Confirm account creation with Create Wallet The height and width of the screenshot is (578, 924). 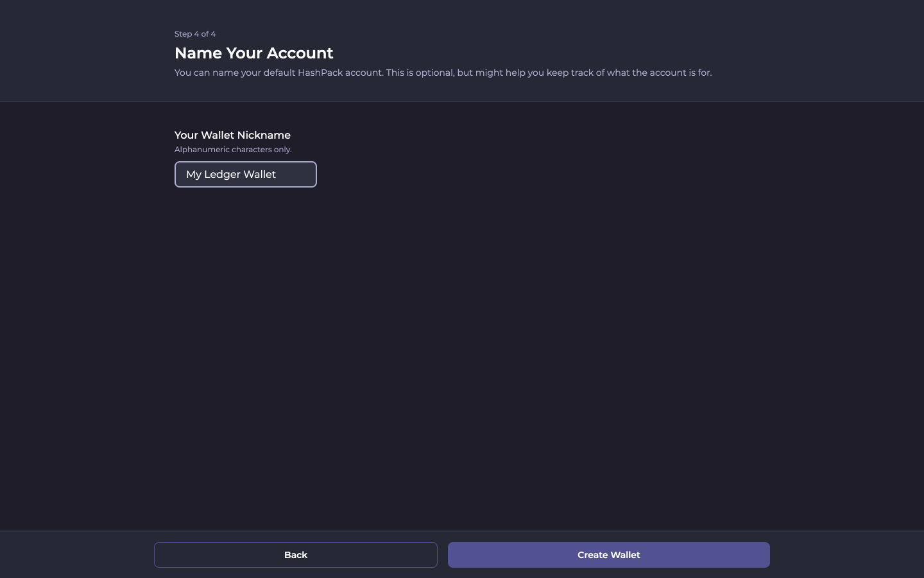tap(608, 555)
